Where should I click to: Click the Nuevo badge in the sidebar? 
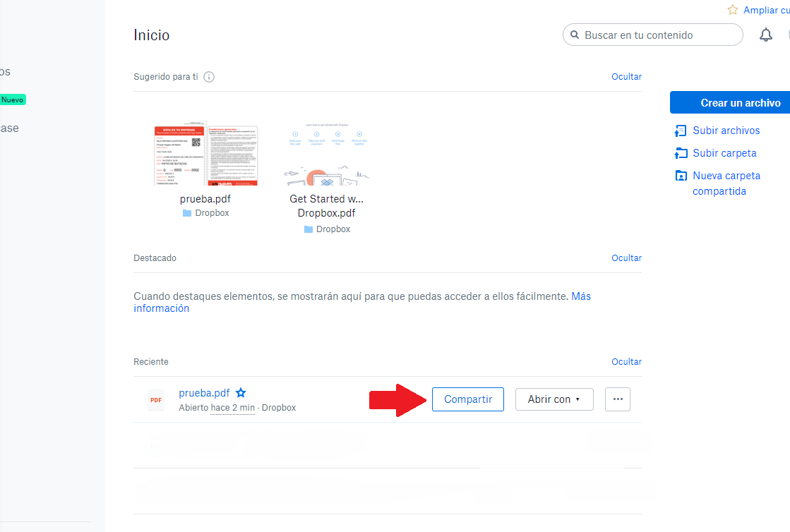click(x=13, y=99)
